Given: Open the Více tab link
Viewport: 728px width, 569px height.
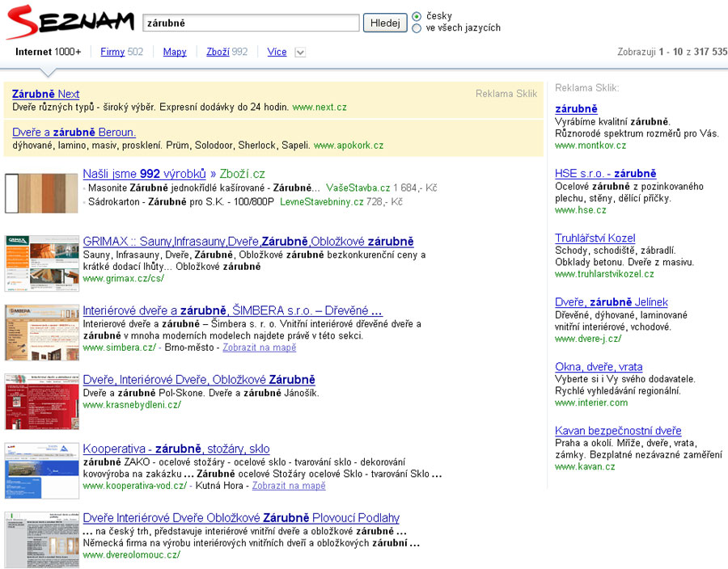Looking at the screenshot, I should [277, 52].
